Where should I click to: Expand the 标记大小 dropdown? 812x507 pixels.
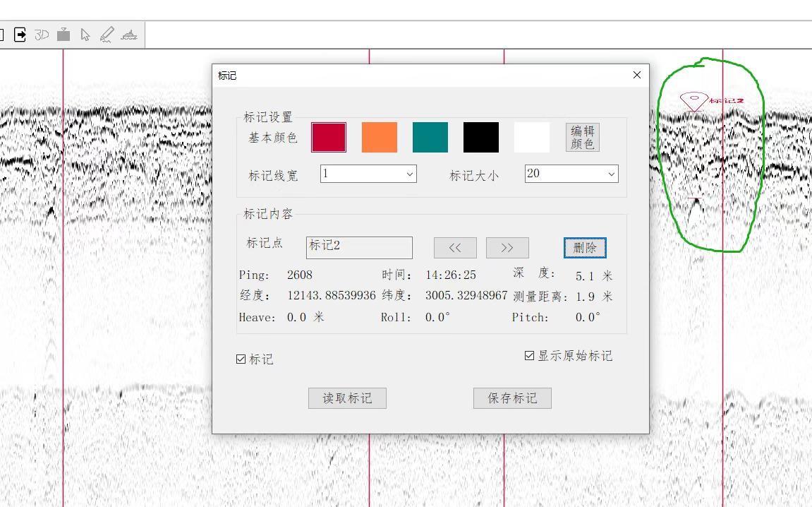tap(571, 174)
